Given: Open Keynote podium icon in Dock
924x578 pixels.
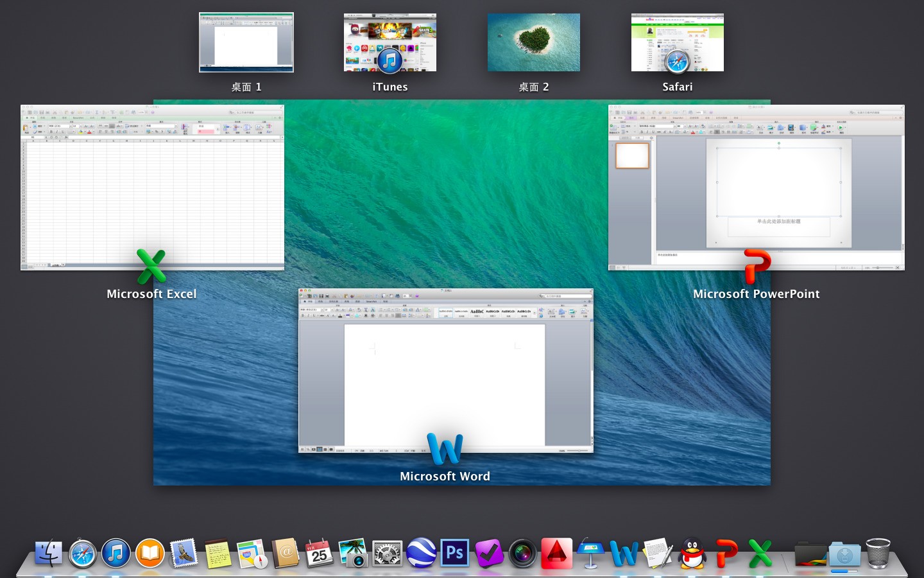Looking at the screenshot, I should [590, 553].
